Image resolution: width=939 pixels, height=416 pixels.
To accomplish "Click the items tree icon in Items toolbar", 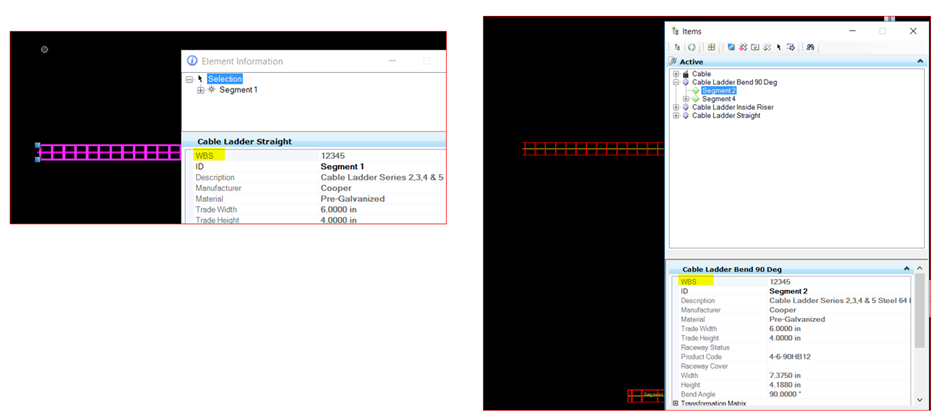I will point(677,47).
